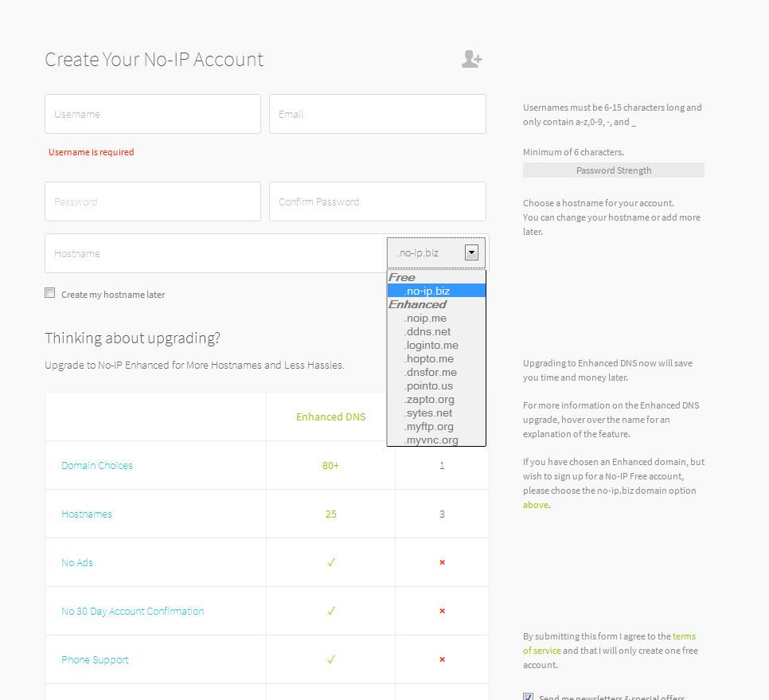Image resolution: width=769 pixels, height=700 pixels.
Task: Click the Hostname text box
Action: point(215,253)
